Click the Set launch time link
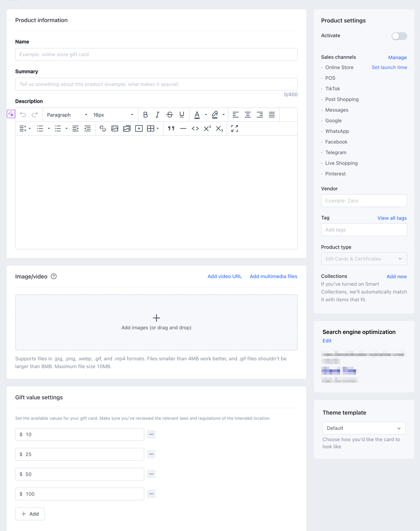This screenshot has height=531, width=420. (x=389, y=67)
